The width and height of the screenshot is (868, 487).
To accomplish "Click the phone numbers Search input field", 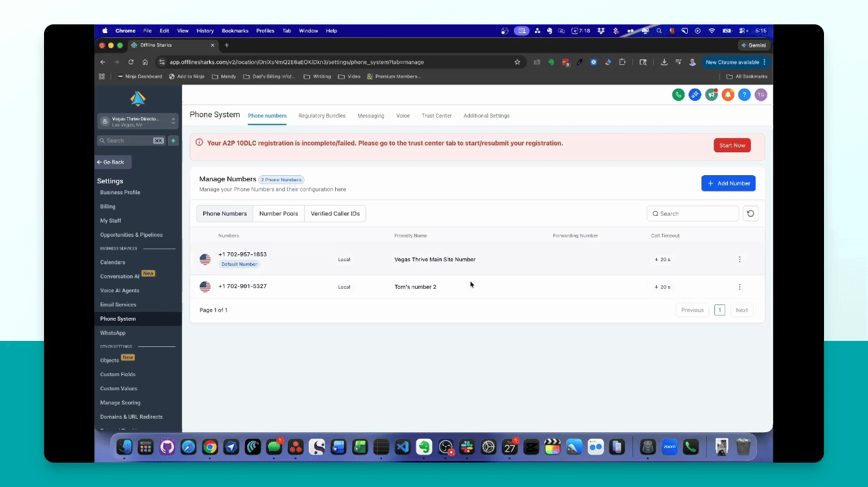I will click(x=693, y=214).
